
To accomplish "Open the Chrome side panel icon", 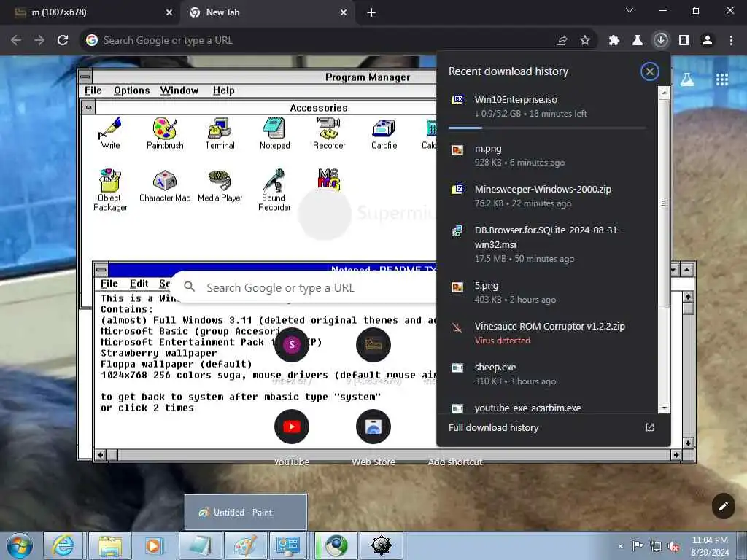I will pyautogui.click(x=684, y=41).
